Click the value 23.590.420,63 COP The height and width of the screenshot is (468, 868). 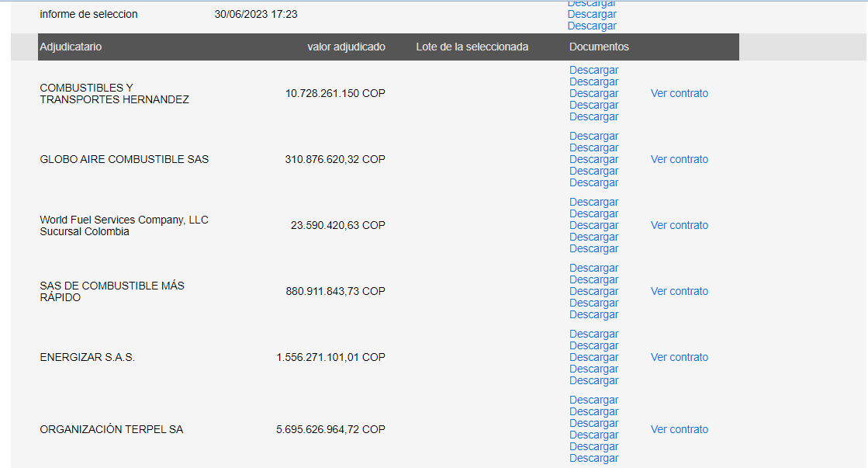click(x=337, y=225)
